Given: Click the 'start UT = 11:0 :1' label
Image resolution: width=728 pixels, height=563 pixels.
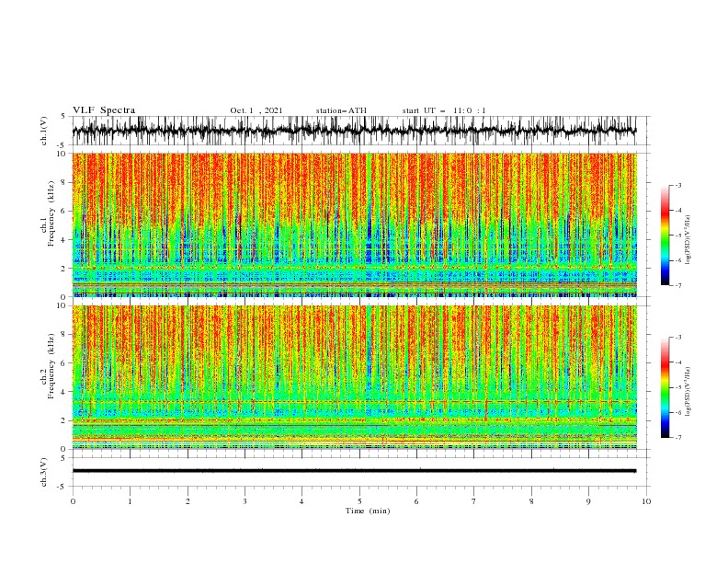Looking at the screenshot, I should pos(444,110).
